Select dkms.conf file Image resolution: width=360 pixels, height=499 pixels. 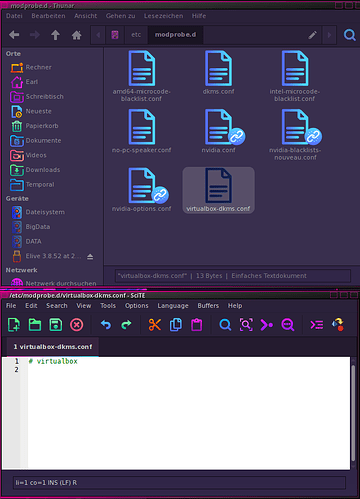(218, 72)
